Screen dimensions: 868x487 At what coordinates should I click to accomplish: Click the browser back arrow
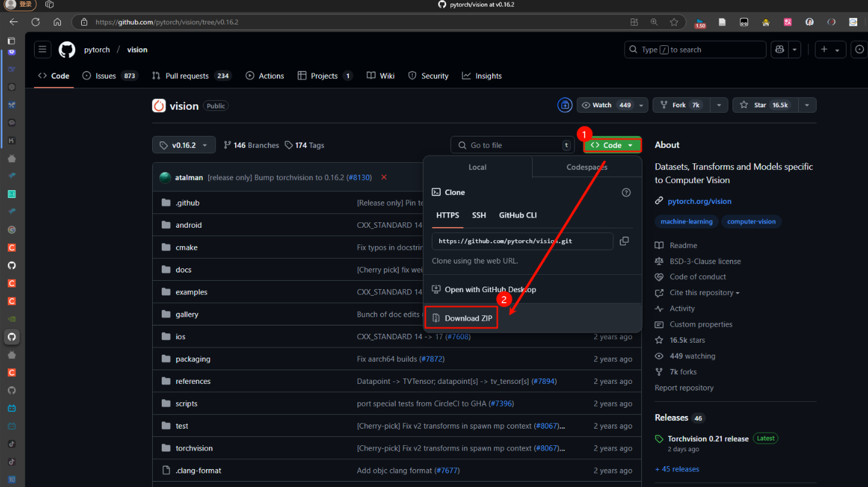14,22
